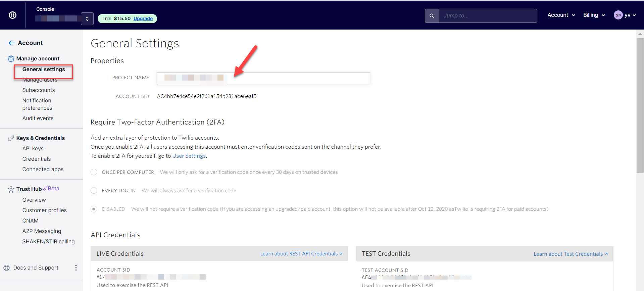Click the Project Name input field

click(263, 79)
